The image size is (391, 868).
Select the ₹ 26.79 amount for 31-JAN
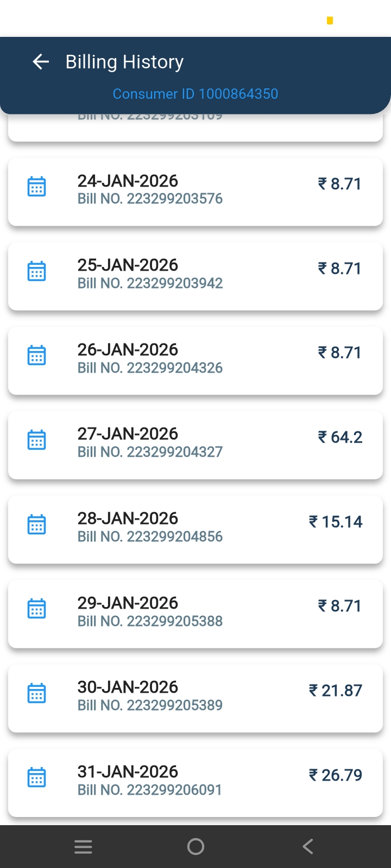point(336,775)
